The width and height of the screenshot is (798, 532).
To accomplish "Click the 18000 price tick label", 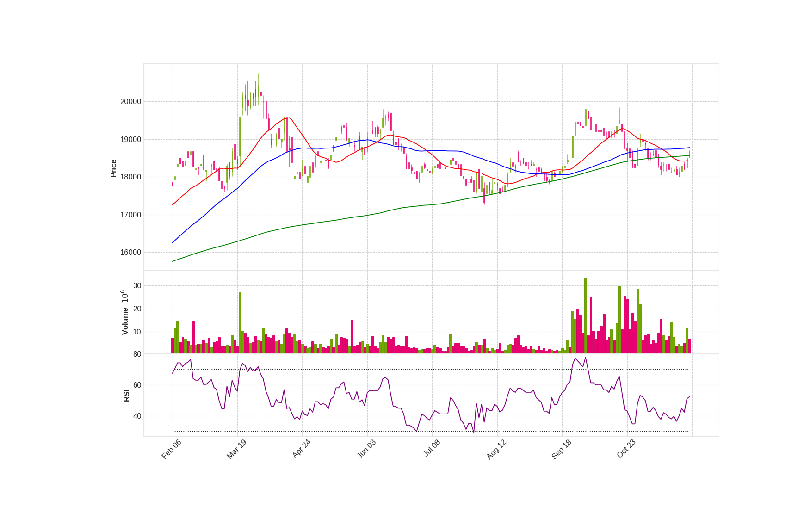I will [130, 177].
